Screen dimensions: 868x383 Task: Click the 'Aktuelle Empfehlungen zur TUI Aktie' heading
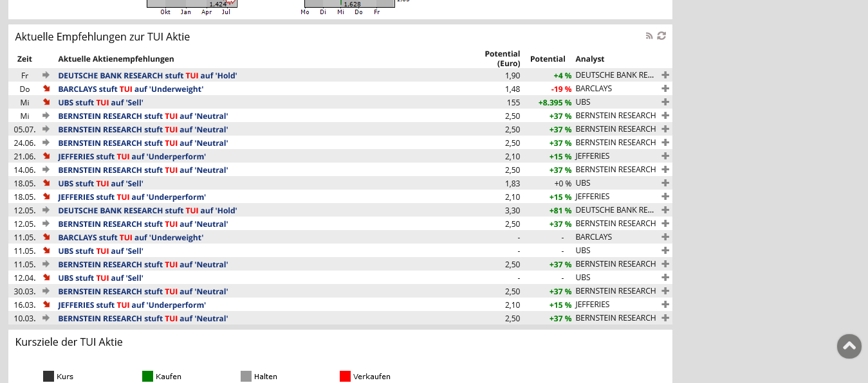(102, 37)
